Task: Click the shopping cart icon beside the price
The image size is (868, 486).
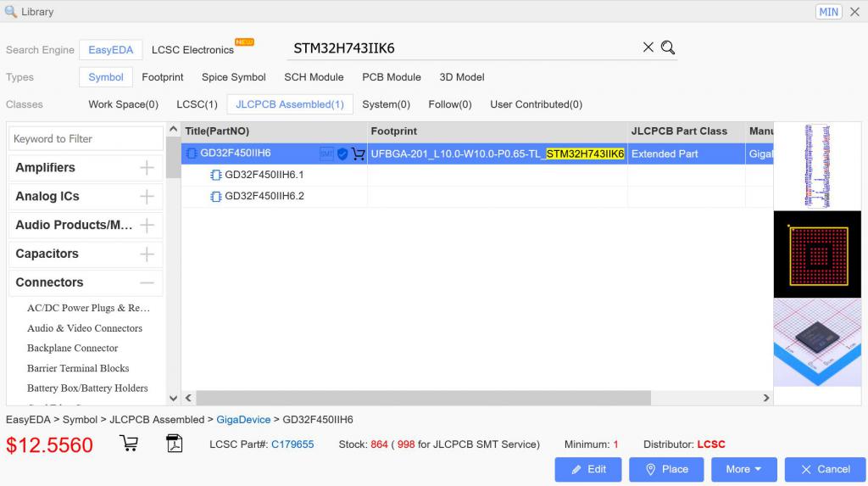Action: click(x=129, y=444)
